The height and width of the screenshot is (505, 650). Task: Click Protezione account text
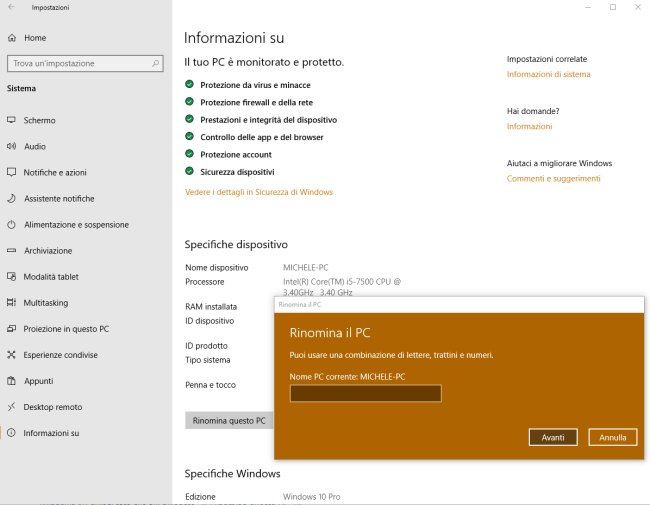[236, 155]
